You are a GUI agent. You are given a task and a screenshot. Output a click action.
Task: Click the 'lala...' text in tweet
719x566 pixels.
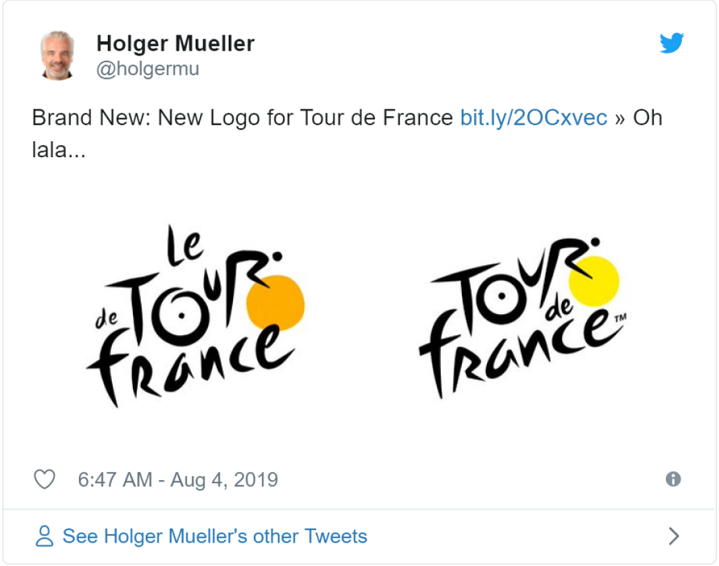pyautogui.click(x=59, y=150)
